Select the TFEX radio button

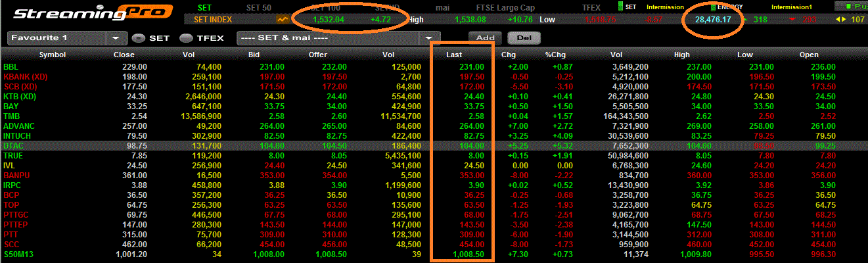coord(187,38)
